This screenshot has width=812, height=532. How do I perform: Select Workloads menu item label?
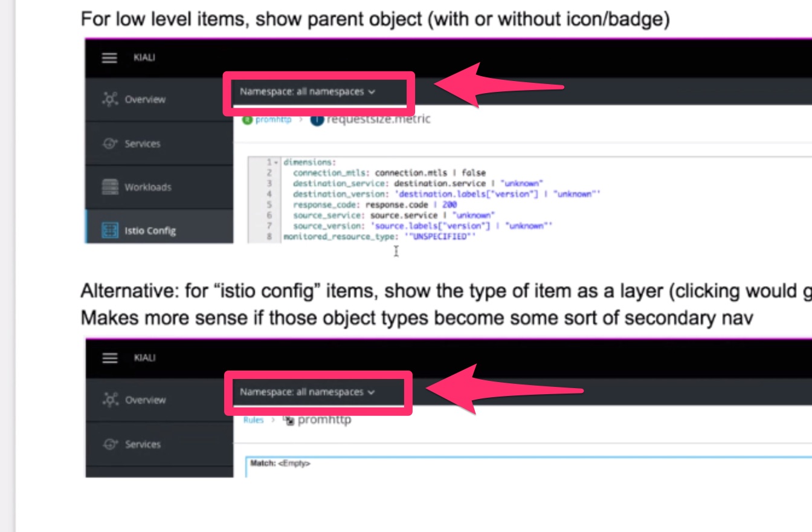click(x=148, y=187)
